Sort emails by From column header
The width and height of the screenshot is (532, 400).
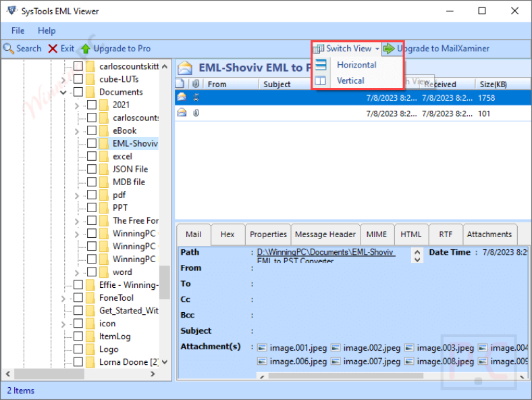[231, 84]
